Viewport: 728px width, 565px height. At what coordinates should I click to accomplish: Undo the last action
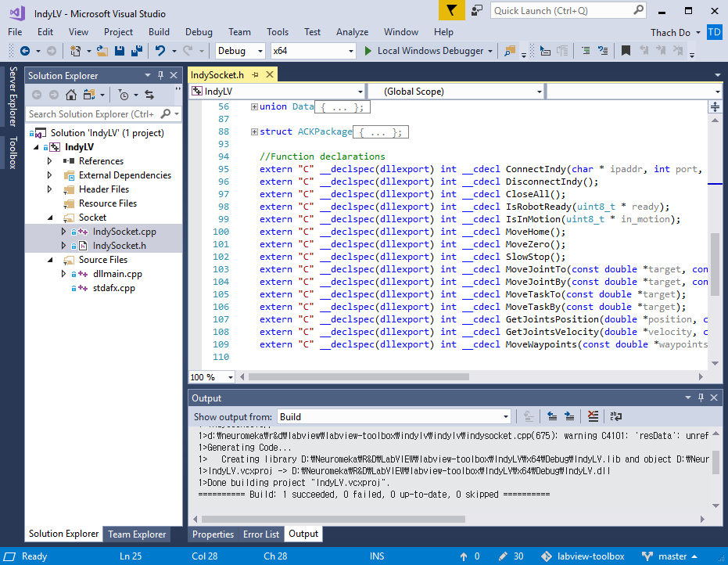point(160,51)
